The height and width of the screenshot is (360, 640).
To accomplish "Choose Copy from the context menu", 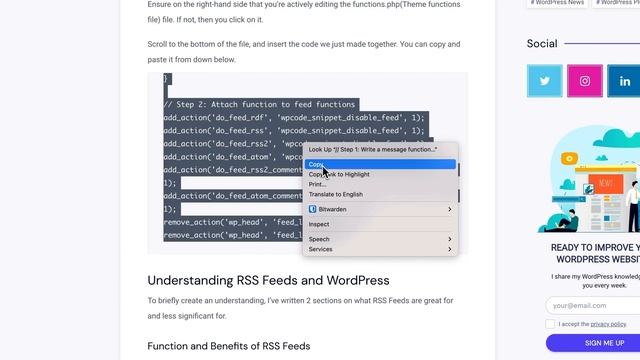I will [380, 164].
